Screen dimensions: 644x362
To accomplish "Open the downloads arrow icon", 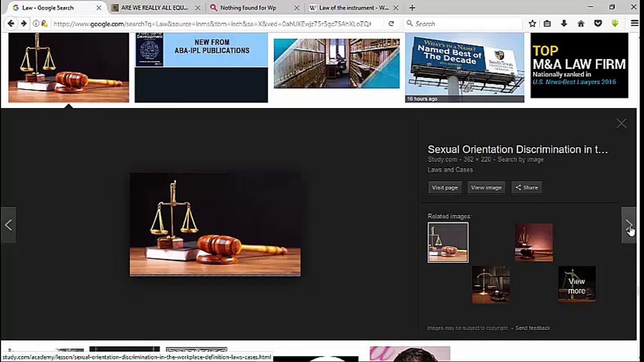I will 564,24.
